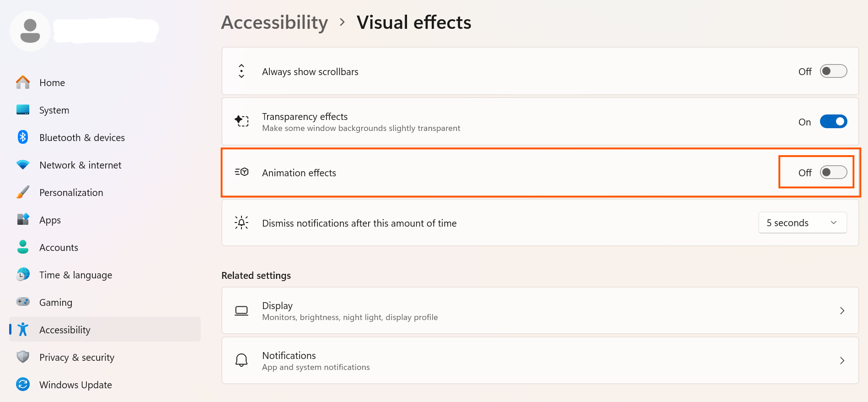
Task: Enable Always show scrollbars toggle
Action: coord(833,71)
